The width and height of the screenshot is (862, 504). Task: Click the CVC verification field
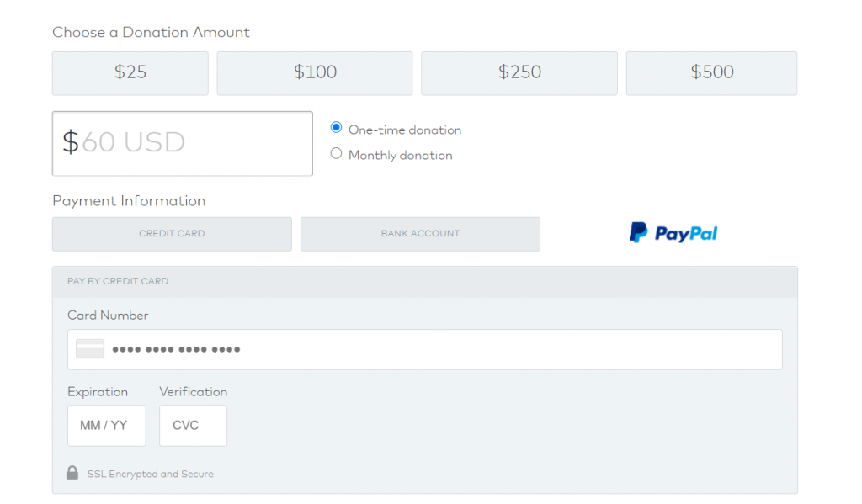pos(193,425)
